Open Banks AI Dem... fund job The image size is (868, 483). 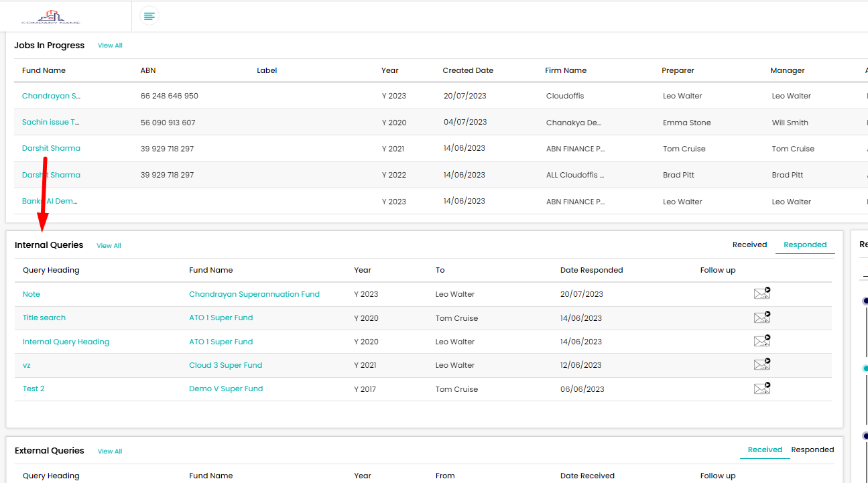click(50, 201)
